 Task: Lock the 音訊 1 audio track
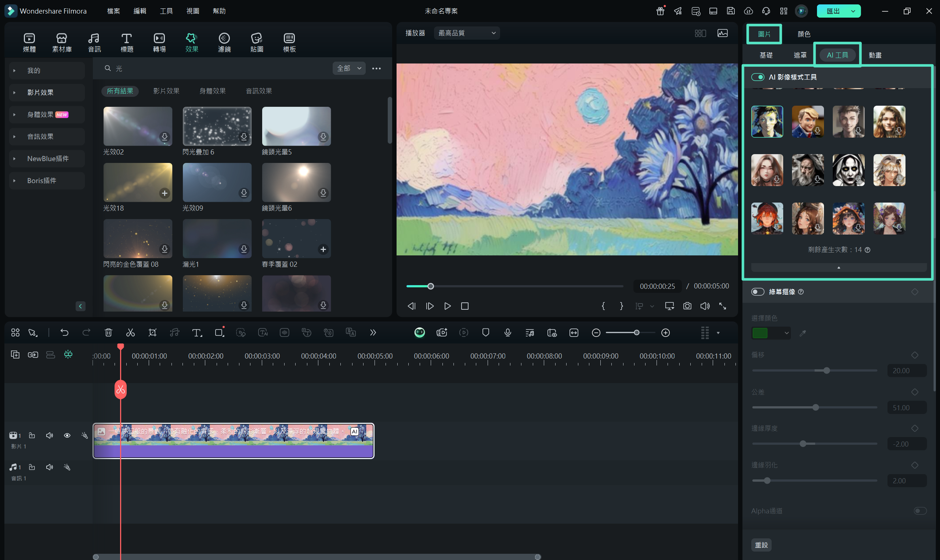(x=32, y=467)
